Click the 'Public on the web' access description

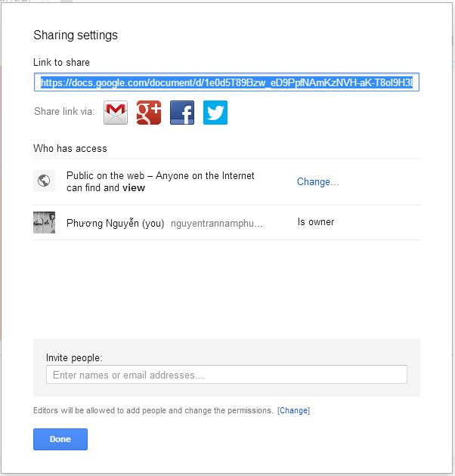point(160,181)
